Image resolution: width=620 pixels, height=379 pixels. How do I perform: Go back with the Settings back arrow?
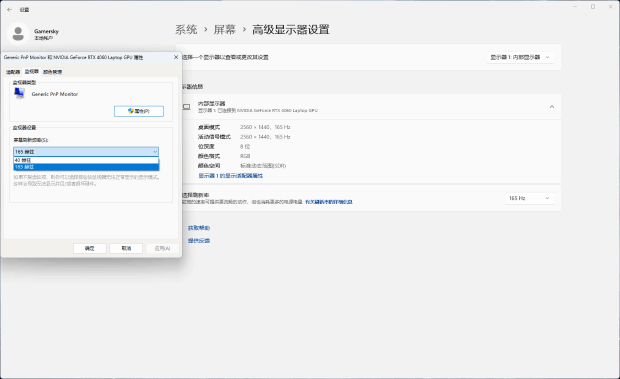pos(9,9)
